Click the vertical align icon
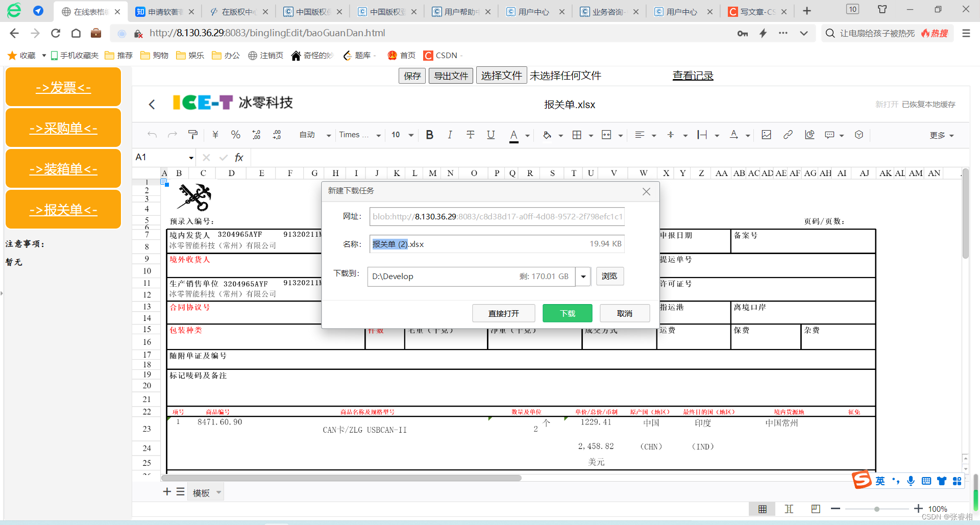The height and width of the screenshot is (525, 980). click(671, 135)
